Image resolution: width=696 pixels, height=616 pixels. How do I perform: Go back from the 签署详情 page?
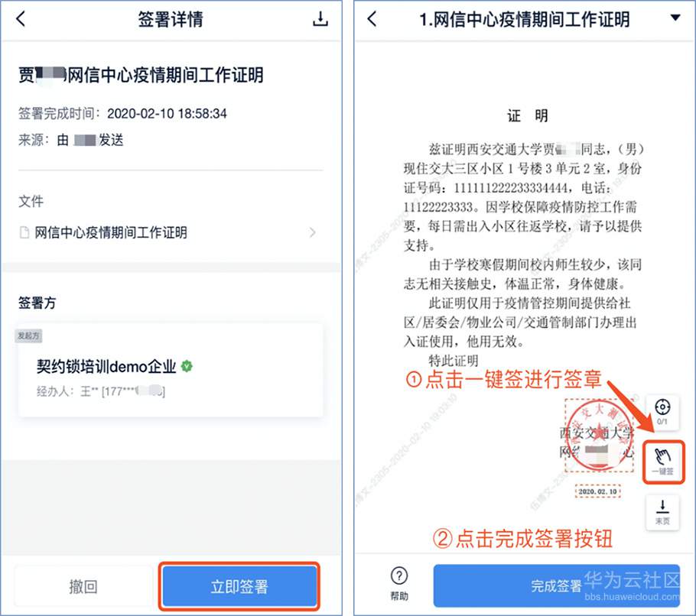(21, 19)
